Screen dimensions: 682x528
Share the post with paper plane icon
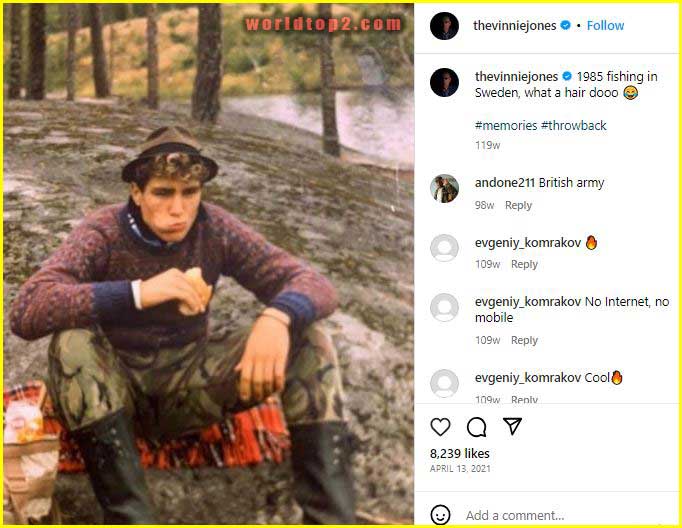(x=512, y=427)
